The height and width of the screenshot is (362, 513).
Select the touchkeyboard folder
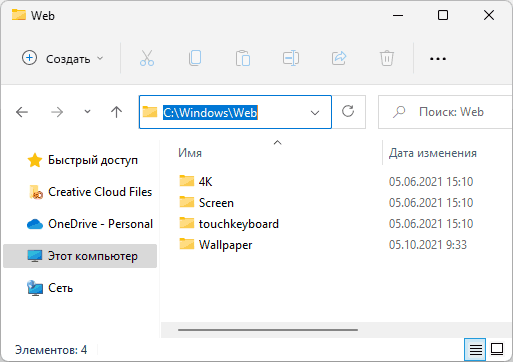click(229, 224)
